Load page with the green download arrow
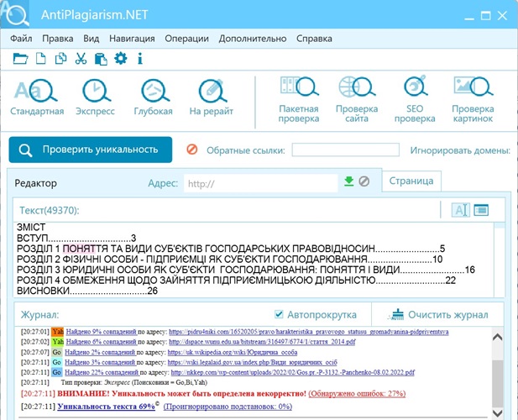Image resolution: width=518 pixels, height=420 pixels. (349, 181)
